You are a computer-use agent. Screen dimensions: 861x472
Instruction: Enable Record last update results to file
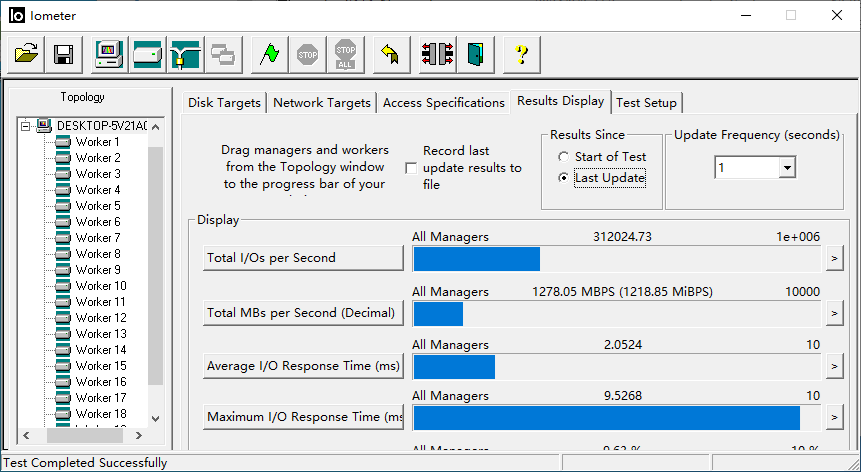[x=411, y=168]
